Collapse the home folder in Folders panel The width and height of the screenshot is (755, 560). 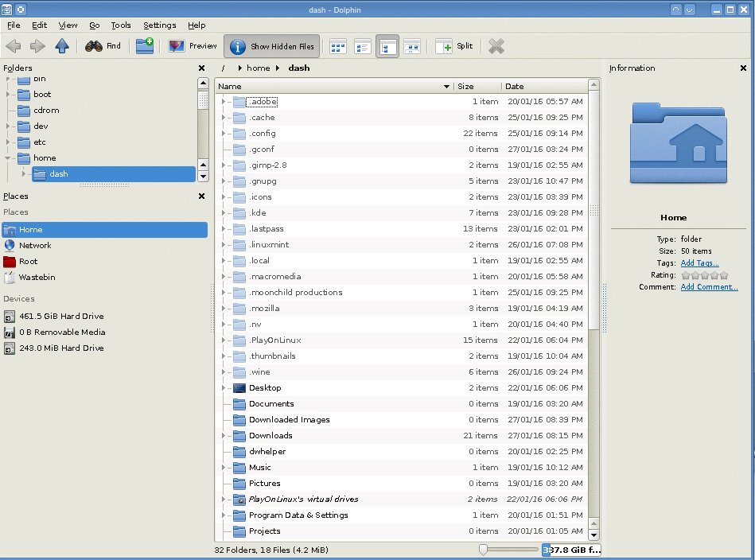[8, 158]
